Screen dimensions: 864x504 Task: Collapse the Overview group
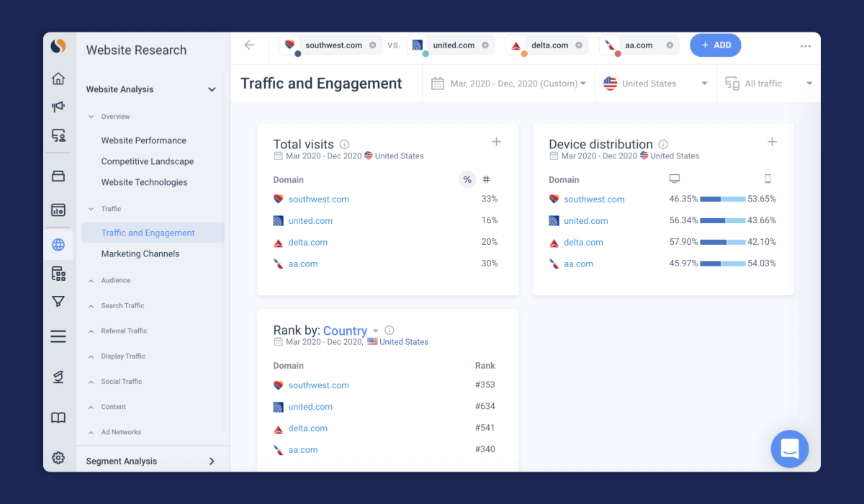(x=91, y=117)
